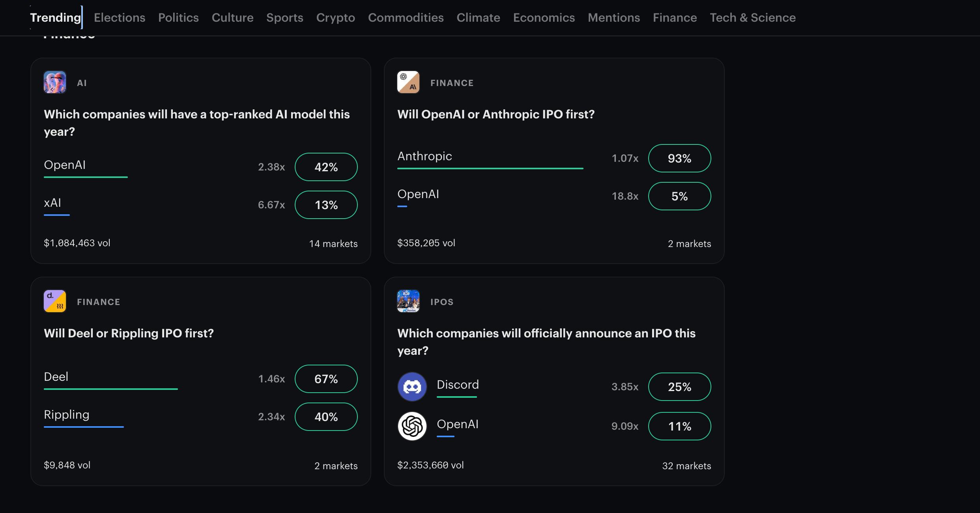Image resolution: width=980 pixels, height=513 pixels.
Task: Open the Politics tab
Action: 178,18
